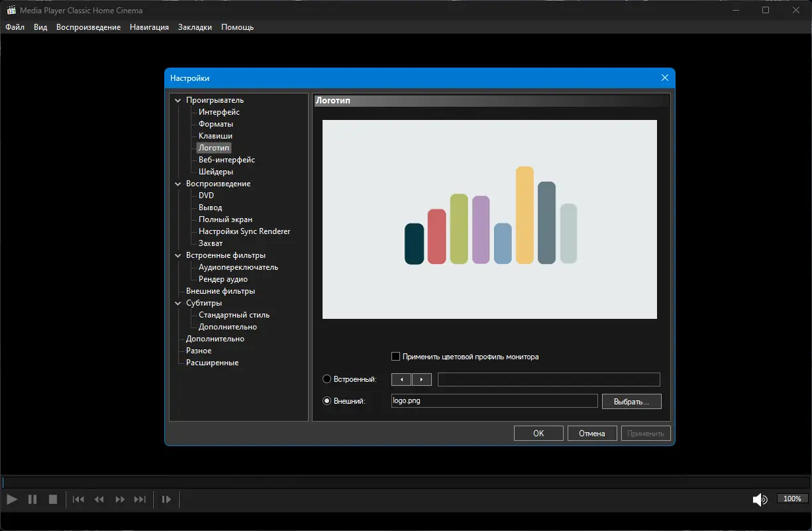Image resolution: width=812 pixels, height=531 pixels.
Task: Select next built-in logo arrow
Action: click(422, 379)
